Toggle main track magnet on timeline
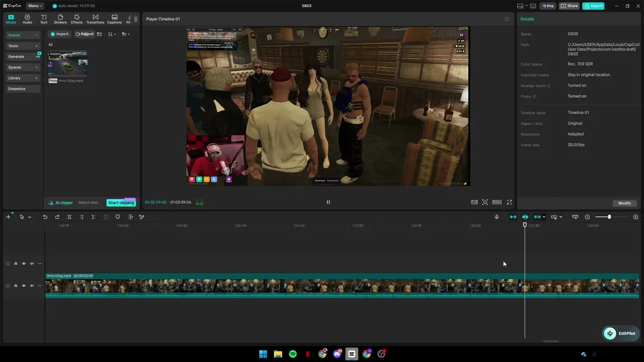 pos(513,217)
